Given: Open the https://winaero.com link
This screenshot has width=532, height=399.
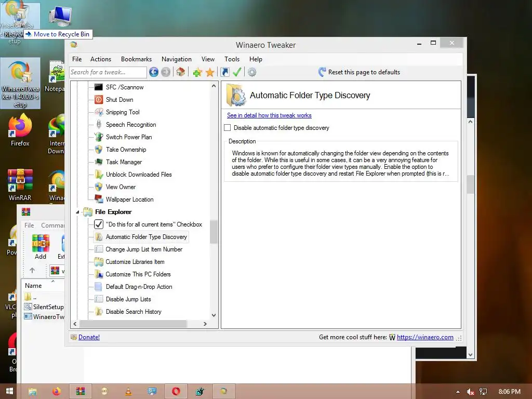Looking at the screenshot, I should (425, 337).
